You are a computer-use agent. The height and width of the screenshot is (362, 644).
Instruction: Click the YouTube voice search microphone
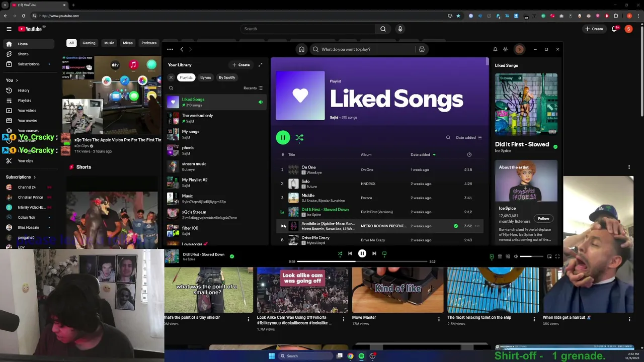click(x=400, y=29)
